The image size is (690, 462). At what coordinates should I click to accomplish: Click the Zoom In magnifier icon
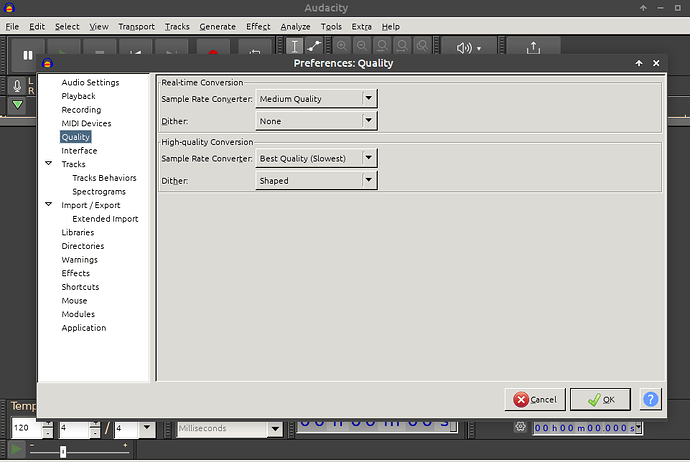pos(342,46)
